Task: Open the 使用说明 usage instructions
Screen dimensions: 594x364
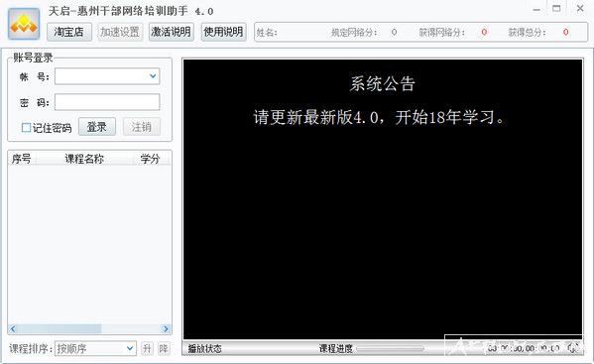Action: [223, 32]
